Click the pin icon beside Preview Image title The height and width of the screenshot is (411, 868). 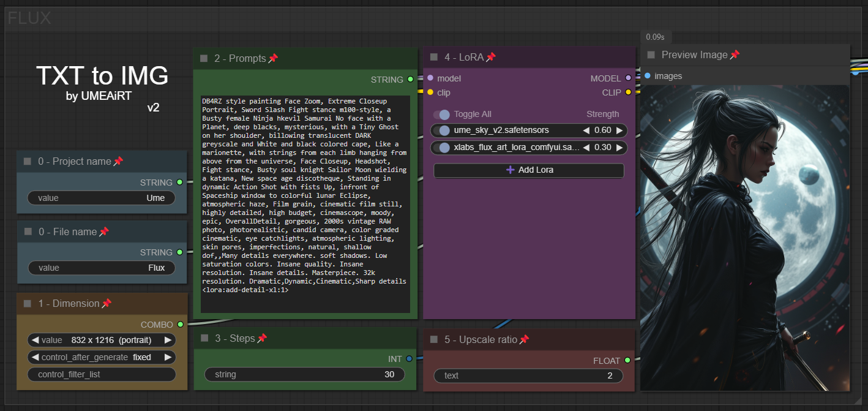point(735,55)
